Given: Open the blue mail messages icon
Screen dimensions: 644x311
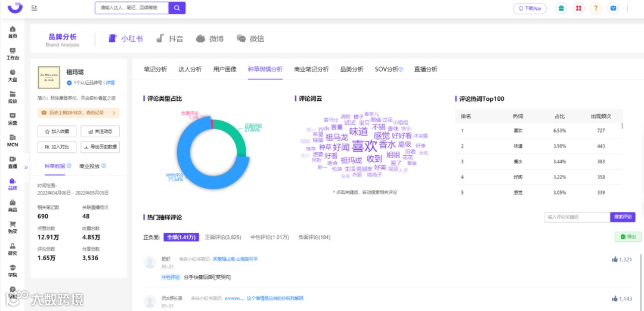Looking at the screenshot, I should coord(613,8).
